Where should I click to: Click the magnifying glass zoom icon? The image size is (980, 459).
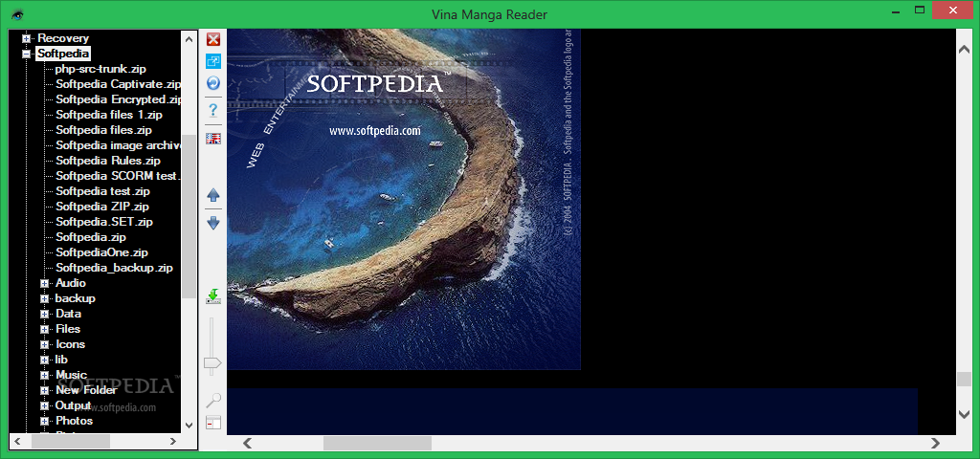click(x=213, y=401)
